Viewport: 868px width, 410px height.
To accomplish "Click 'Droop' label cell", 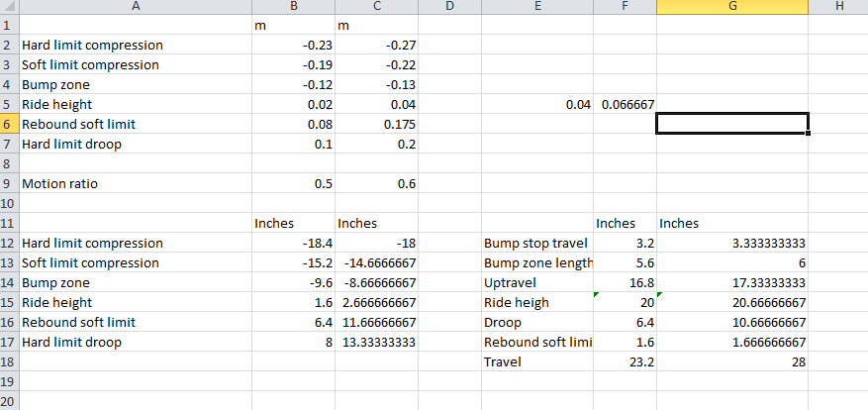I will tap(537, 322).
